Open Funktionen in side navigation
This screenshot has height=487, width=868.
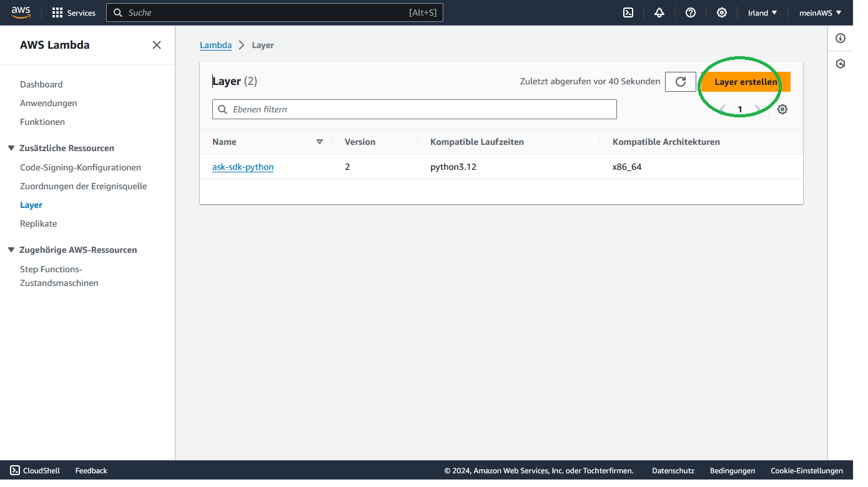(x=42, y=122)
